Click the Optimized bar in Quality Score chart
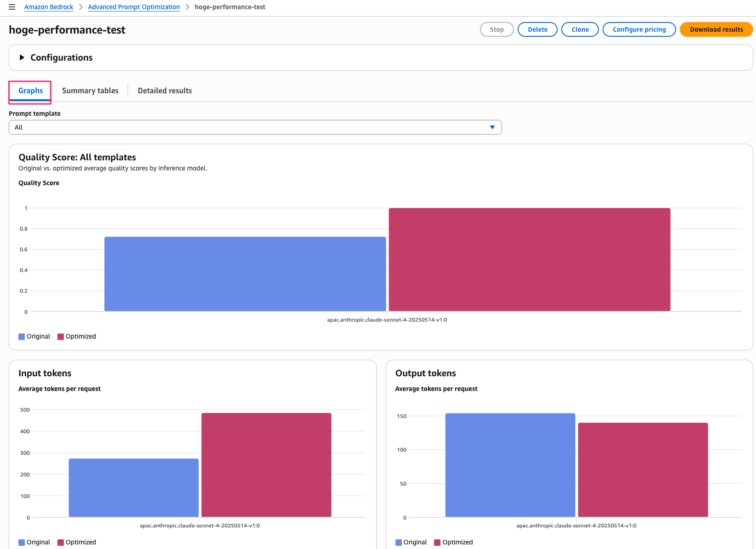 530,260
